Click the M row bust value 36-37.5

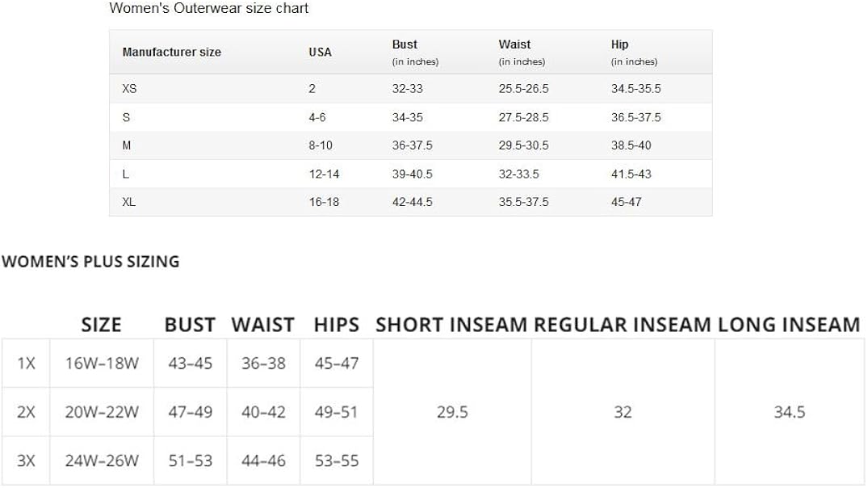(412, 145)
